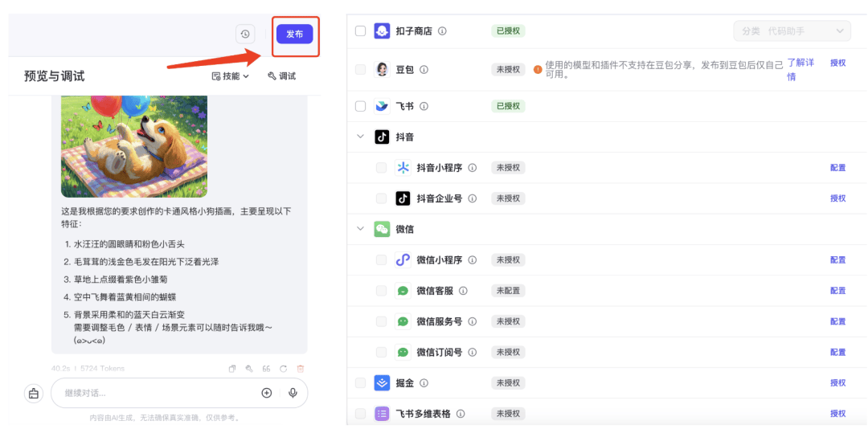Click the 飞书 channel icon
Image resolution: width=868 pixels, height=433 pixels.
[382, 106]
